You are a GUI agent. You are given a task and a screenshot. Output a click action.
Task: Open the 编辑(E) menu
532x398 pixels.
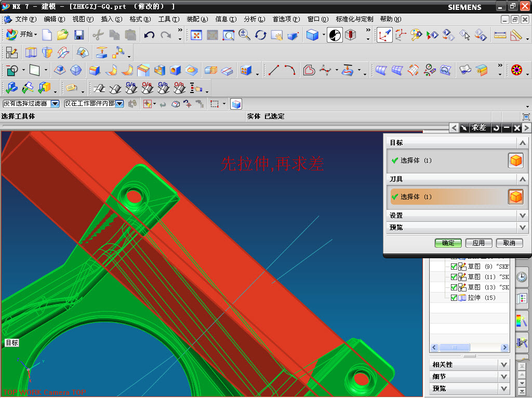click(54, 19)
